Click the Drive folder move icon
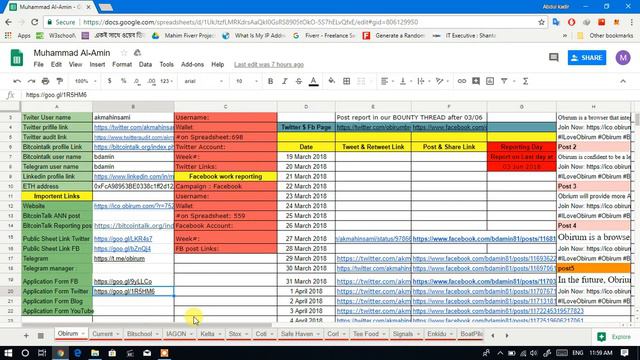 [138, 53]
